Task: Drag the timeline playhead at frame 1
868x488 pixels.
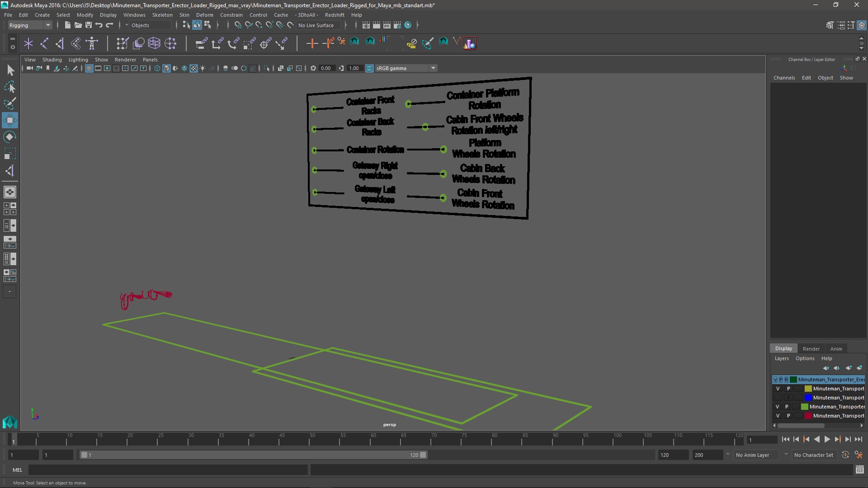Action: tap(13, 440)
